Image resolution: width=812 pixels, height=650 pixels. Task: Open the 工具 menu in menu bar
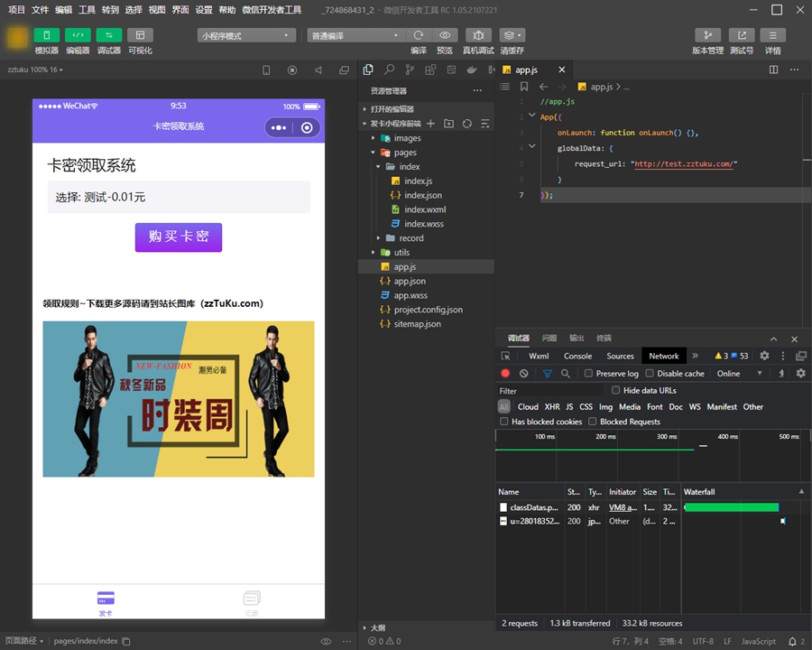tap(87, 9)
